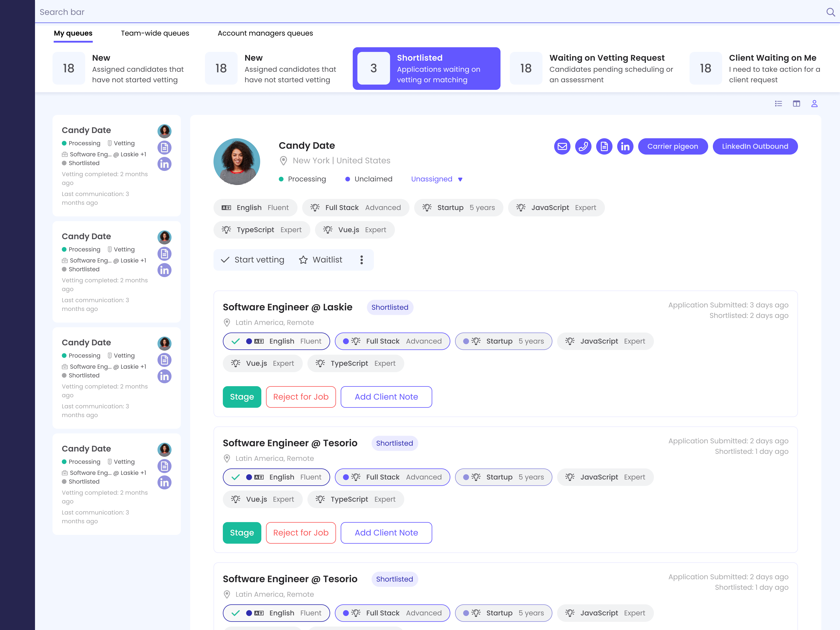Toggle Waitlist star for candidate
The height and width of the screenshot is (630, 840).
point(303,260)
